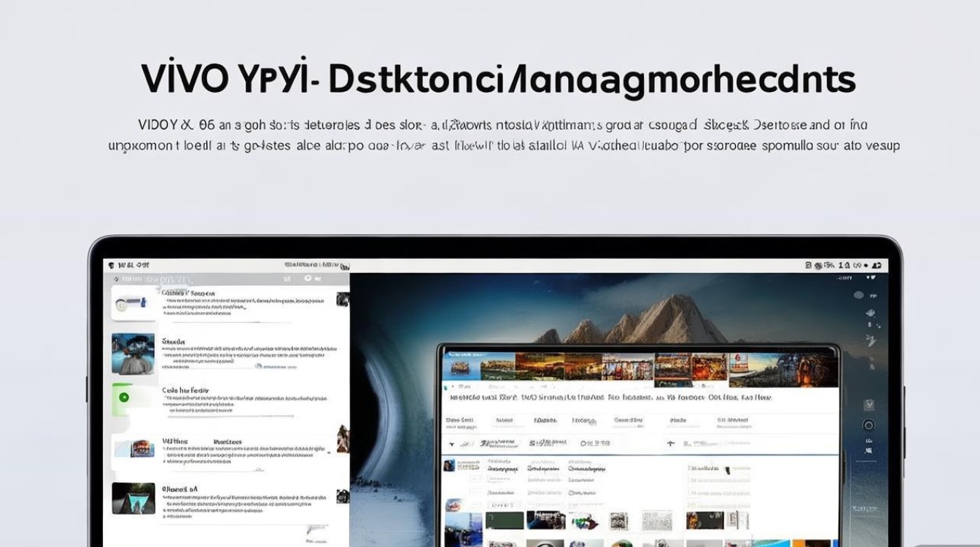This screenshot has width=980, height=547.
Task: Click the leftmost banner image in inner window
Action: click(459, 368)
